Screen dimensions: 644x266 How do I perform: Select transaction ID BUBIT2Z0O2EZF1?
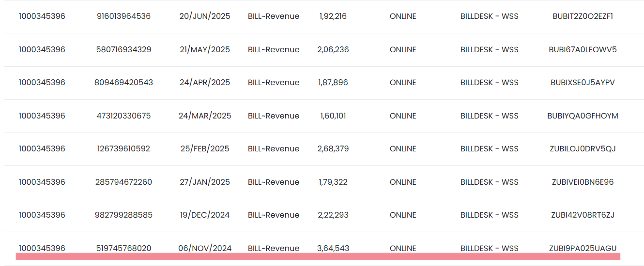pos(583,16)
